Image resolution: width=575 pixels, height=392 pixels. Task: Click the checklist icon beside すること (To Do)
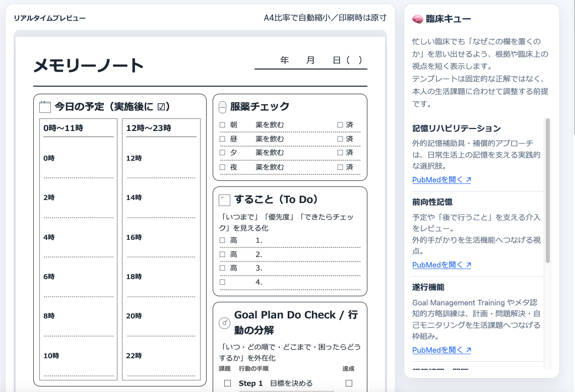[x=224, y=200]
